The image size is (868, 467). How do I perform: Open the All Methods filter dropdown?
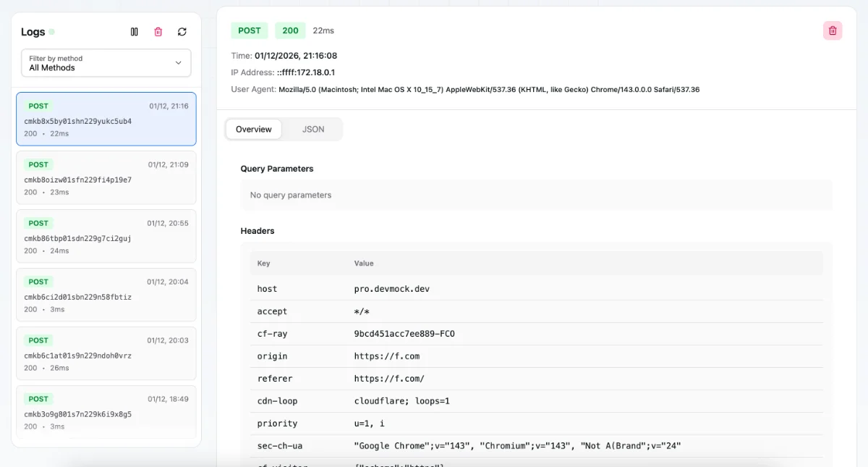(x=106, y=63)
